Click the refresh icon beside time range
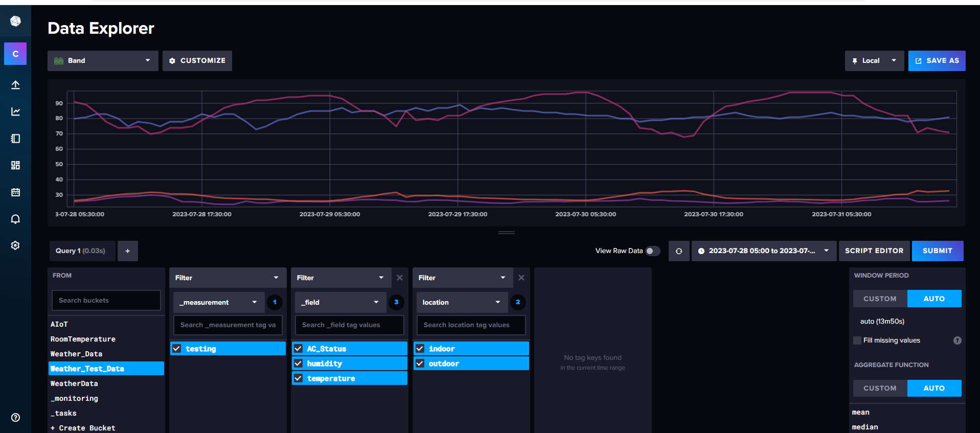Screen dimensions: 980x433 tap(678, 251)
